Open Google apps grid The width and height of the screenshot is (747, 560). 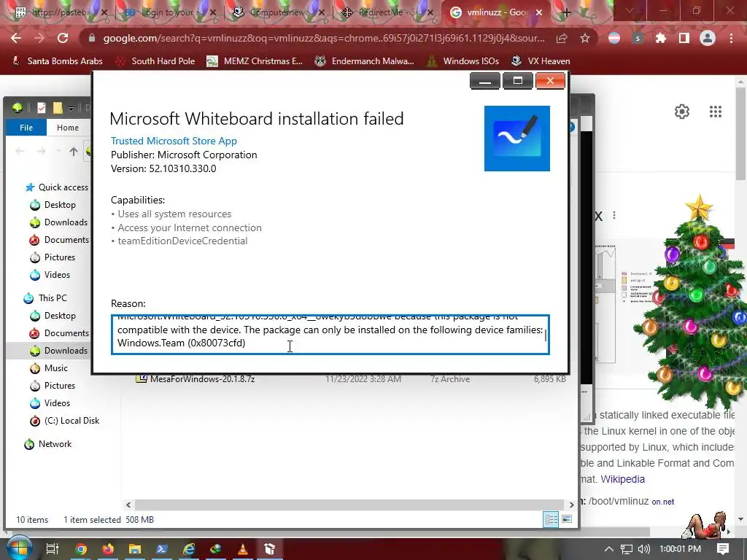pyautogui.click(x=715, y=112)
